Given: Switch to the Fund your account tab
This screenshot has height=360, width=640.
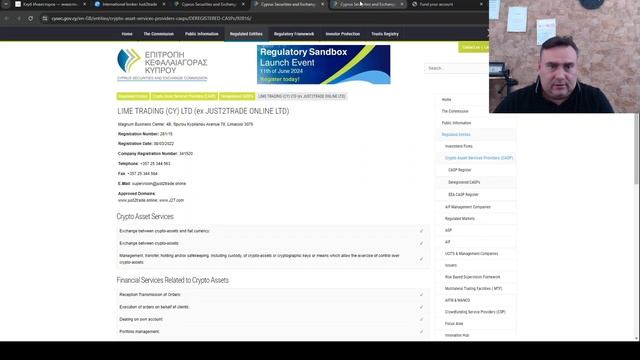Looking at the screenshot, I should pos(447,4).
